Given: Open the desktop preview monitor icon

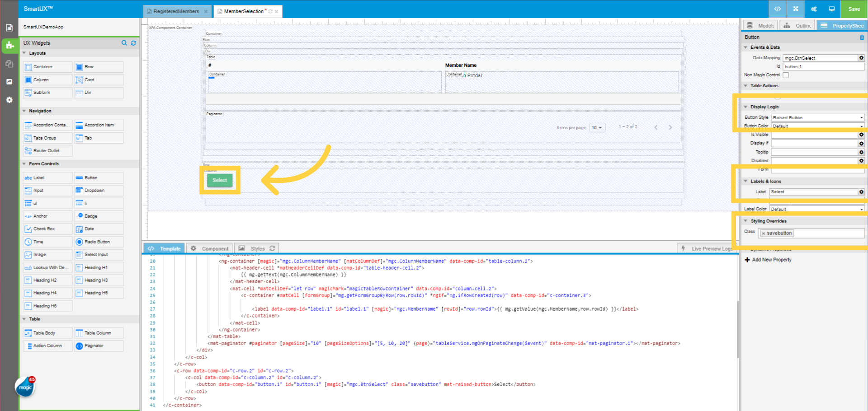Looking at the screenshot, I should tap(831, 9).
